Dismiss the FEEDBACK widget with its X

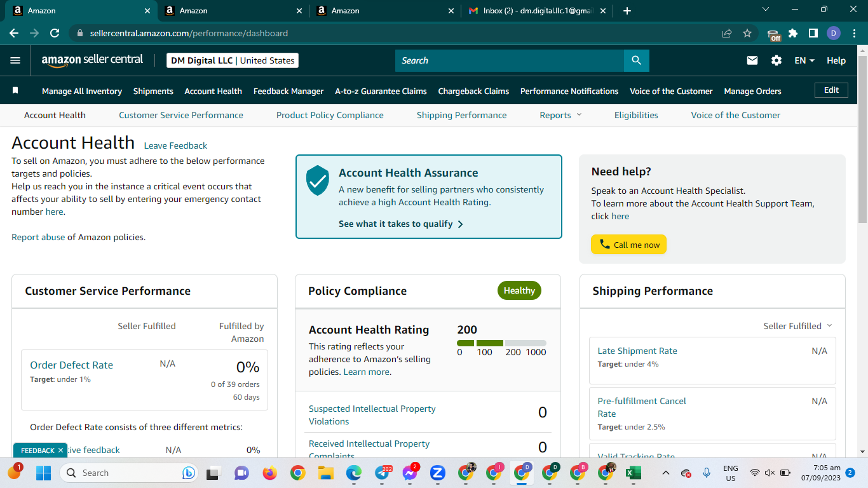(x=60, y=450)
